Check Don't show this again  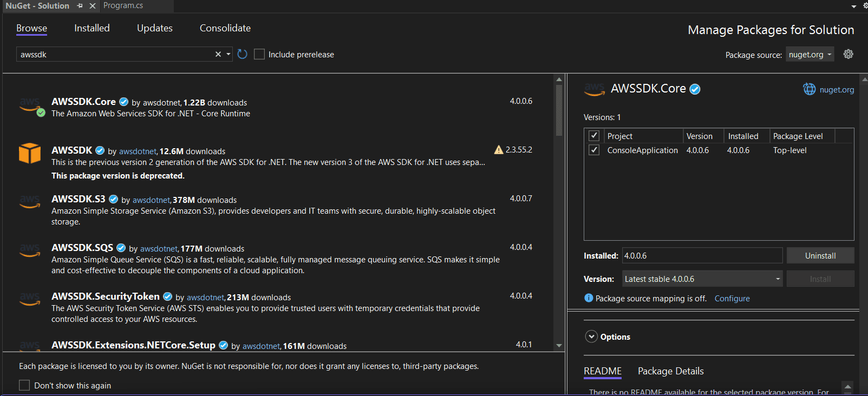point(24,385)
